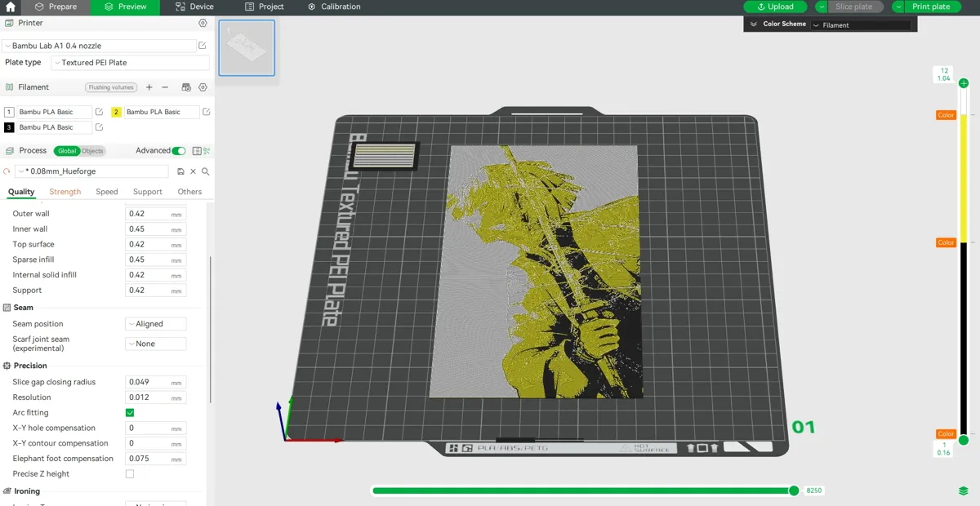Click the horizontal move slider handle
This screenshot has height=506, width=980.
tap(794, 490)
